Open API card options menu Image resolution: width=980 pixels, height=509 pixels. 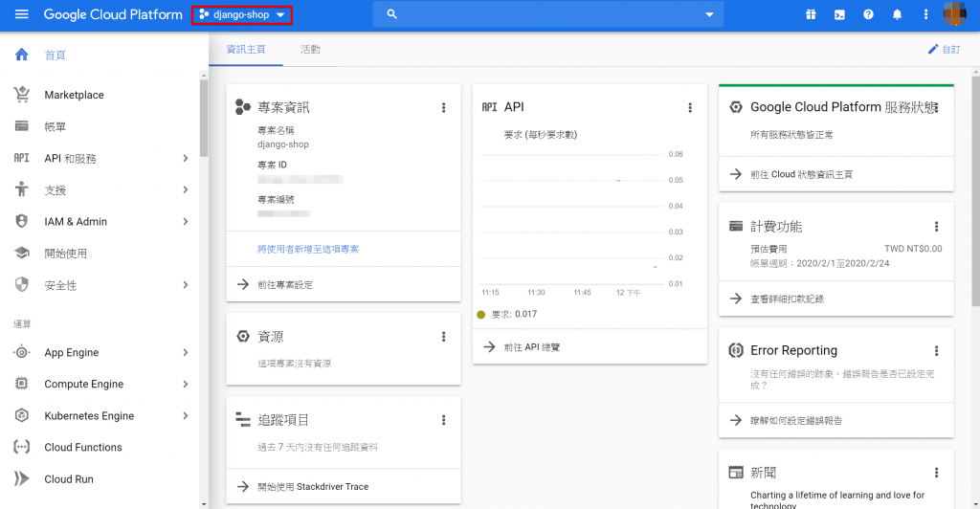click(690, 107)
